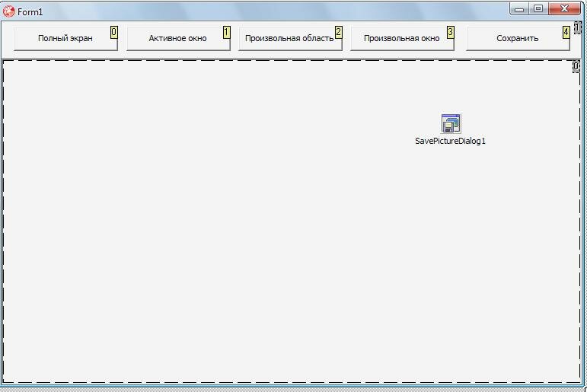The width and height of the screenshot is (587, 392).
Task: Click tab order badge 0 on Полный экран
Action: click(114, 32)
